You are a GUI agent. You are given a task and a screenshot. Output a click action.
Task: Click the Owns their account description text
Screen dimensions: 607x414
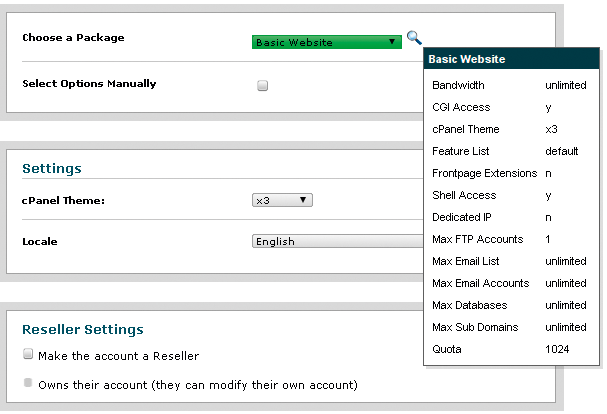pos(198,385)
